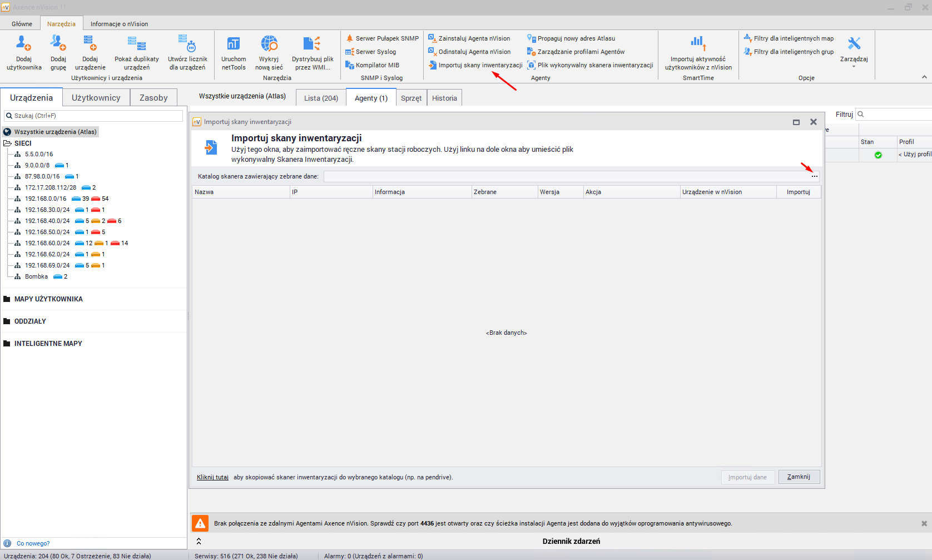932x560 pixels.
Task: Switch to the Sprzęt tab
Action: click(x=411, y=98)
